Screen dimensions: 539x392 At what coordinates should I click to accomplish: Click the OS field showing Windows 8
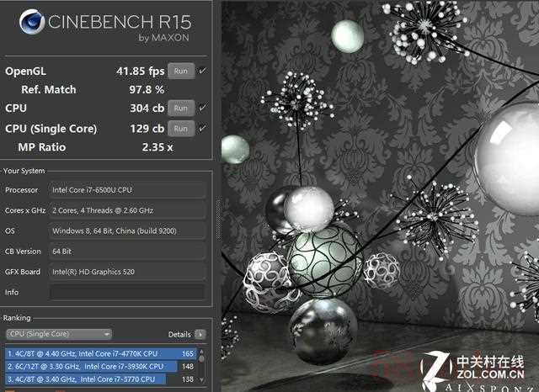tap(126, 230)
